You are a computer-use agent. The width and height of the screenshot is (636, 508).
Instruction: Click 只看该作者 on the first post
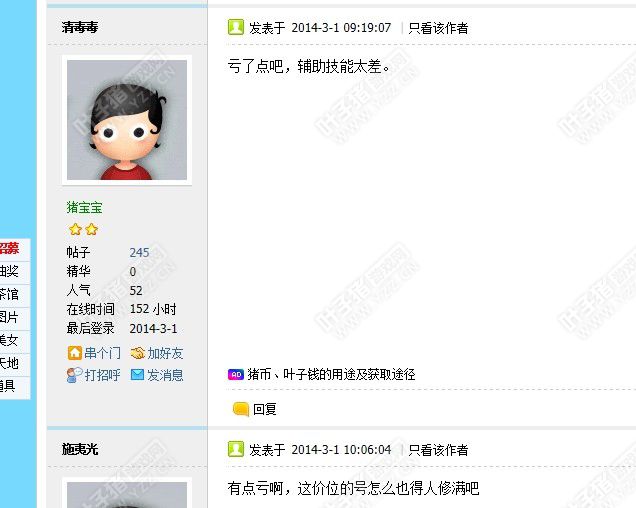pyautogui.click(x=438, y=28)
